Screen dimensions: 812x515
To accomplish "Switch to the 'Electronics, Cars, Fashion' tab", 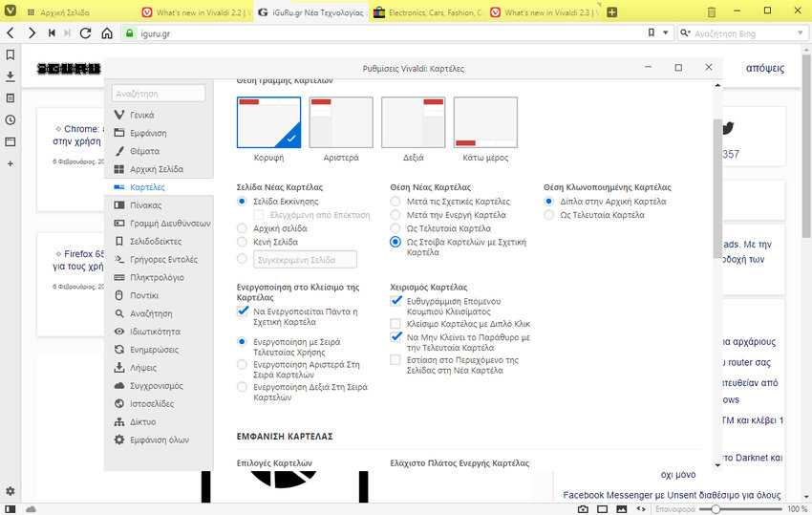I will tap(428, 12).
